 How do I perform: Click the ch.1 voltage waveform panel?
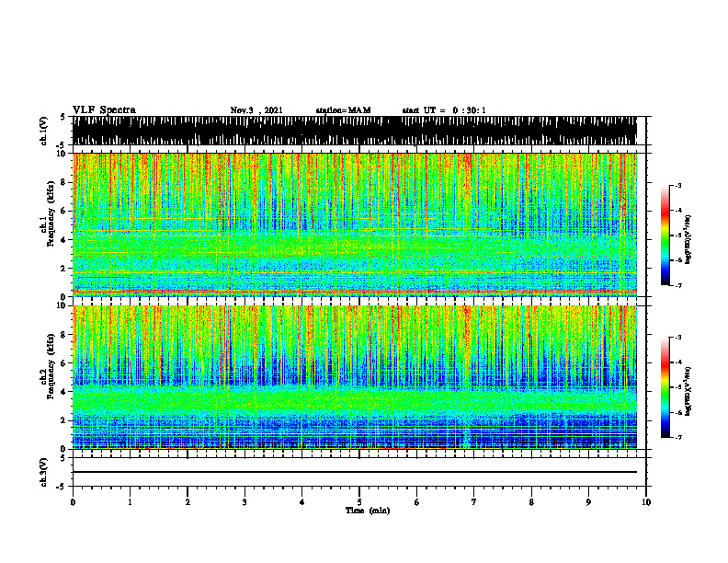[x=359, y=131]
